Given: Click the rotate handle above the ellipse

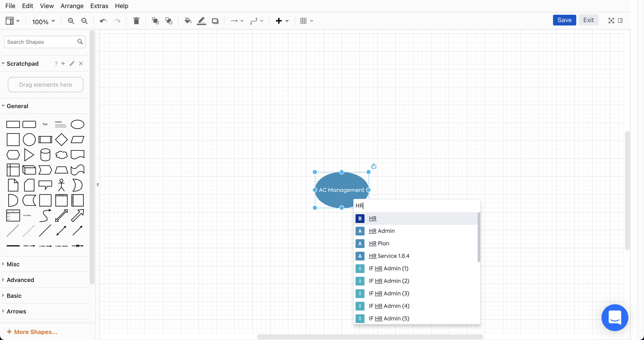Looking at the screenshot, I should (374, 166).
